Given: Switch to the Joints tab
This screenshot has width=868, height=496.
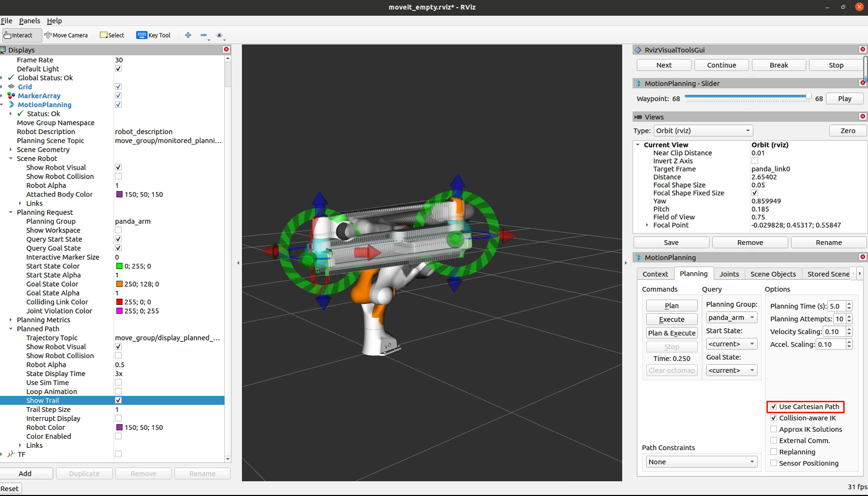Looking at the screenshot, I should [x=729, y=274].
